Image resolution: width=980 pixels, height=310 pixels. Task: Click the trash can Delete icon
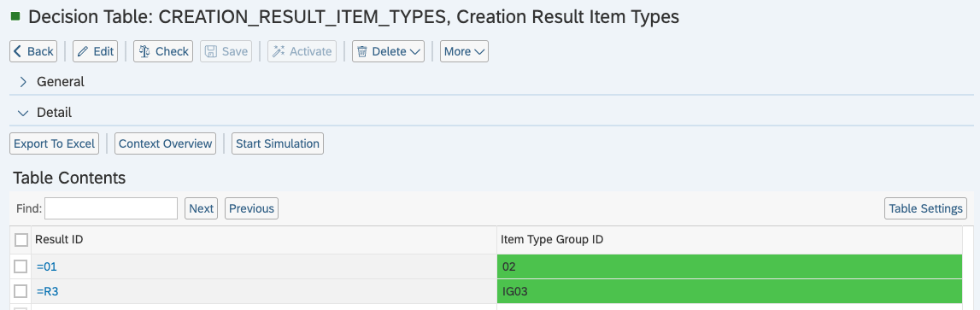click(362, 51)
